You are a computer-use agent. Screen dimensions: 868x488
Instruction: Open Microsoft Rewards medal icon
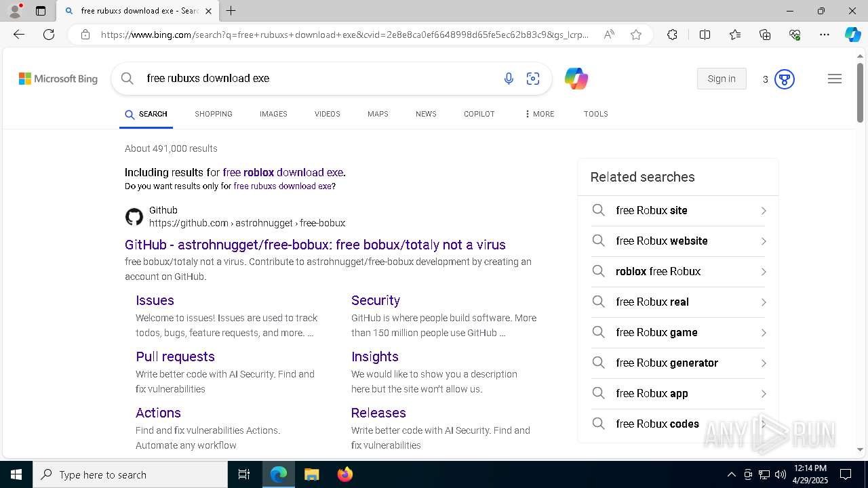(x=784, y=79)
